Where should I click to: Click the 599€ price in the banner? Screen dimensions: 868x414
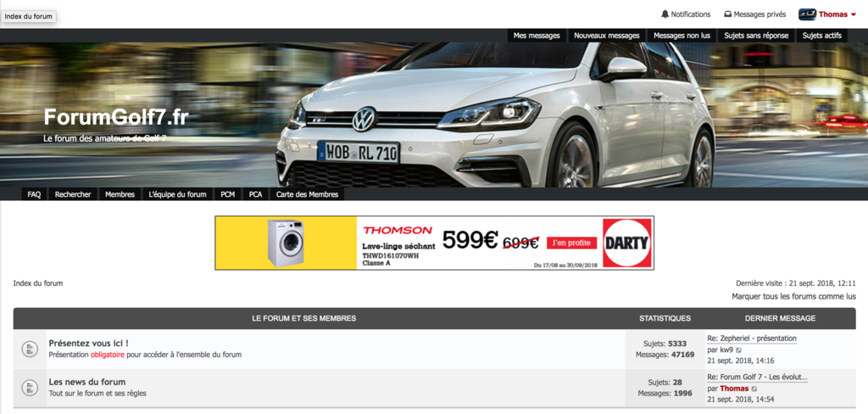[x=470, y=241]
